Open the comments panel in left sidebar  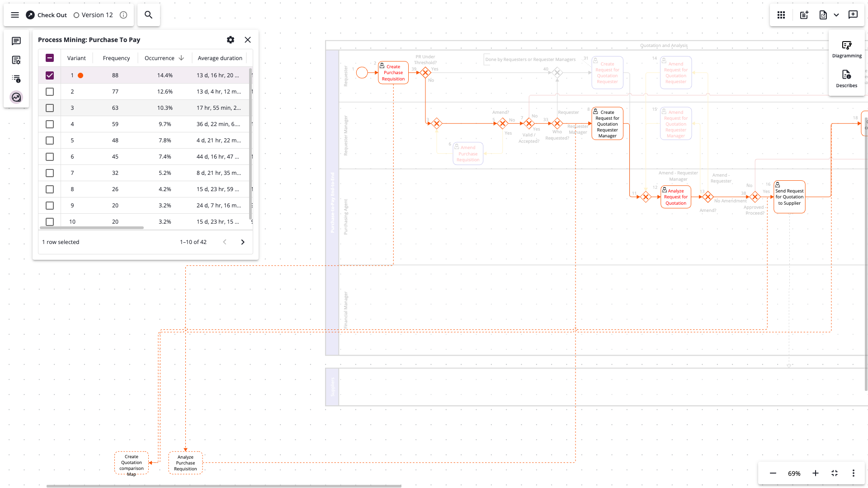pyautogui.click(x=16, y=41)
